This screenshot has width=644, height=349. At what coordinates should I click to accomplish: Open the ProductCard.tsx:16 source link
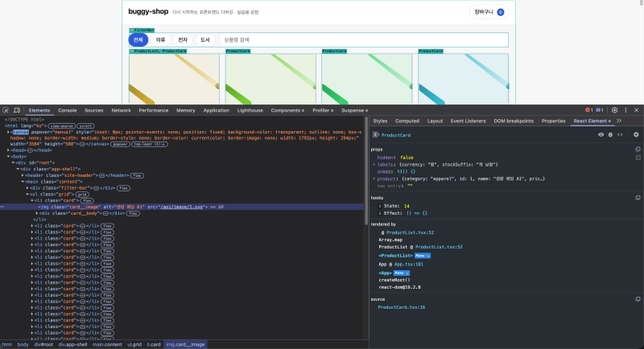pos(401,307)
